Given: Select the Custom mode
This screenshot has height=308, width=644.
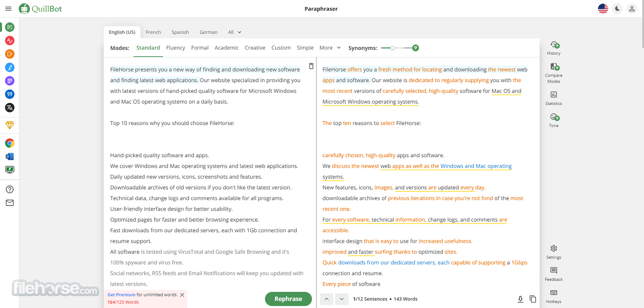Looking at the screenshot, I should 281,48.
